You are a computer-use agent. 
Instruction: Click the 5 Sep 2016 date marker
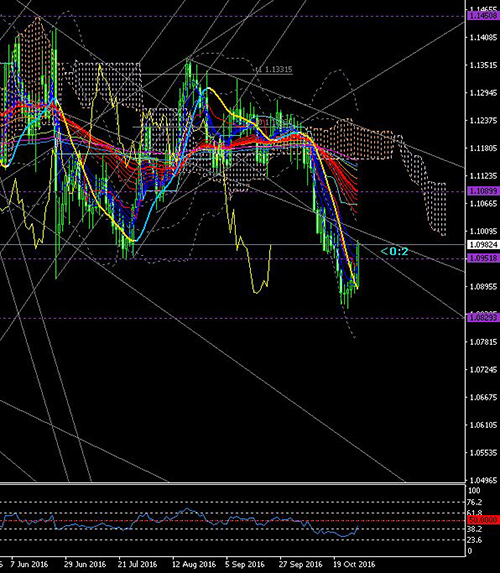point(245,564)
